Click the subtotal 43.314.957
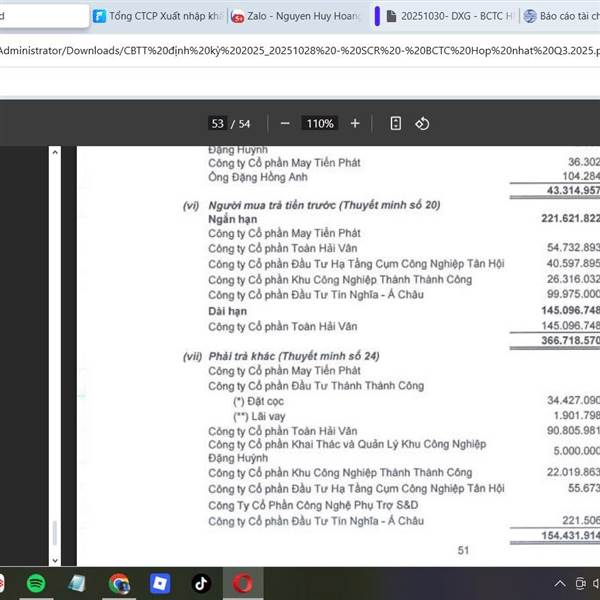Viewport: 600px width, 600px height. click(x=573, y=190)
